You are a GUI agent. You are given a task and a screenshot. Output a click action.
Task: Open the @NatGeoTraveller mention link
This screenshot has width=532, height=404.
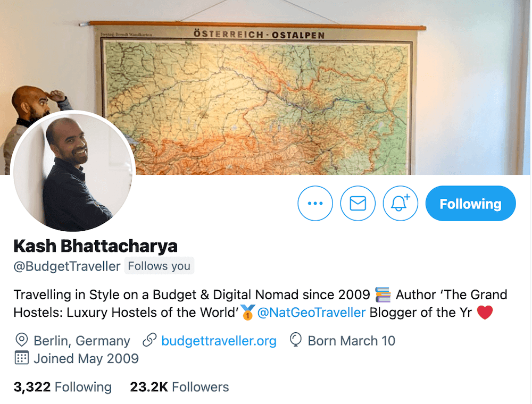pyautogui.click(x=311, y=313)
